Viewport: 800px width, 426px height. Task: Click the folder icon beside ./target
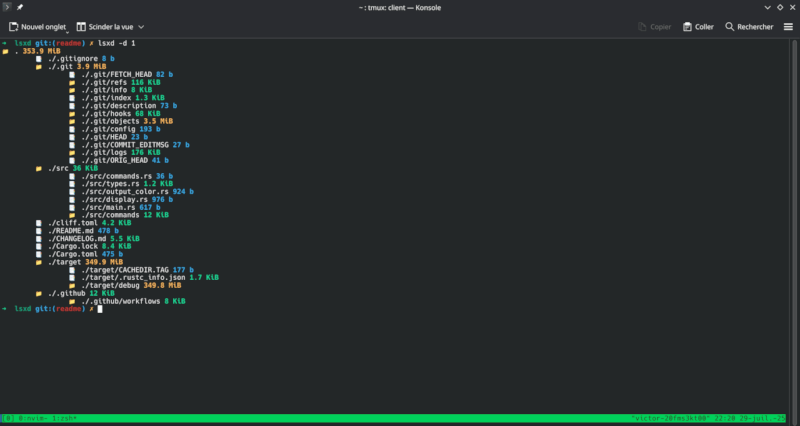point(38,261)
